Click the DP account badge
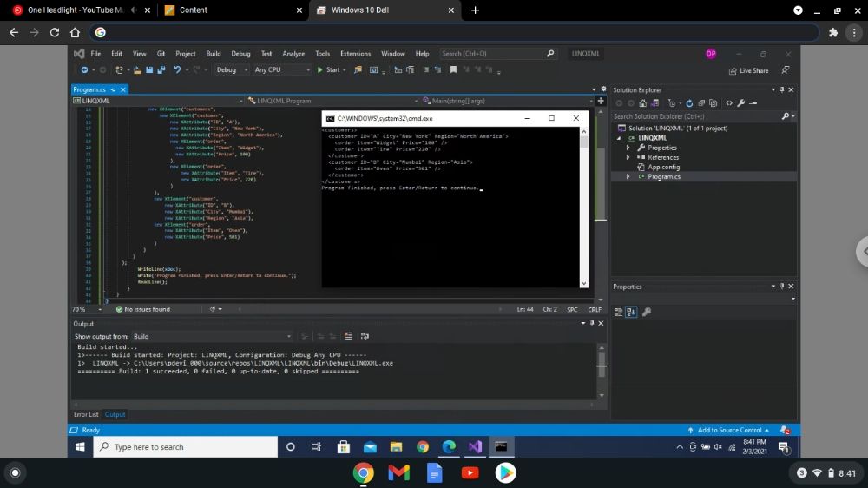 [x=711, y=54]
